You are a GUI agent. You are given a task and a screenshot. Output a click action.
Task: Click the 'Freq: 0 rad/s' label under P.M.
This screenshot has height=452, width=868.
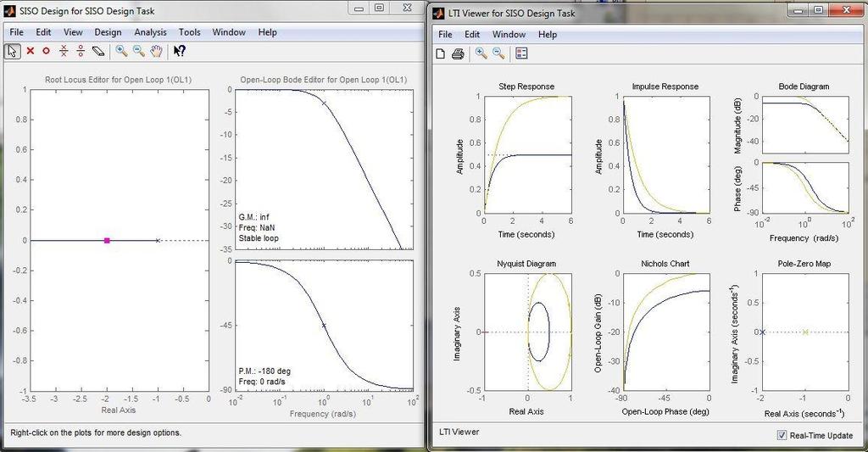262,382
